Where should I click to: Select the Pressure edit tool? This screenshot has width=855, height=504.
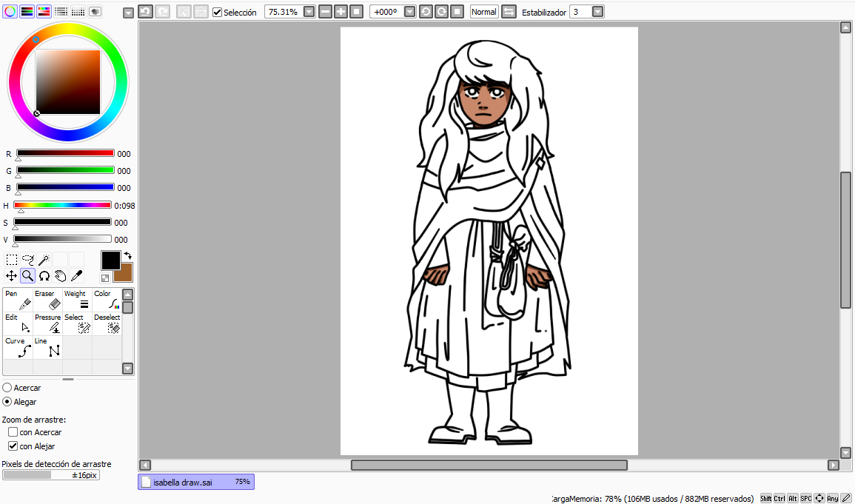[x=47, y=323]
